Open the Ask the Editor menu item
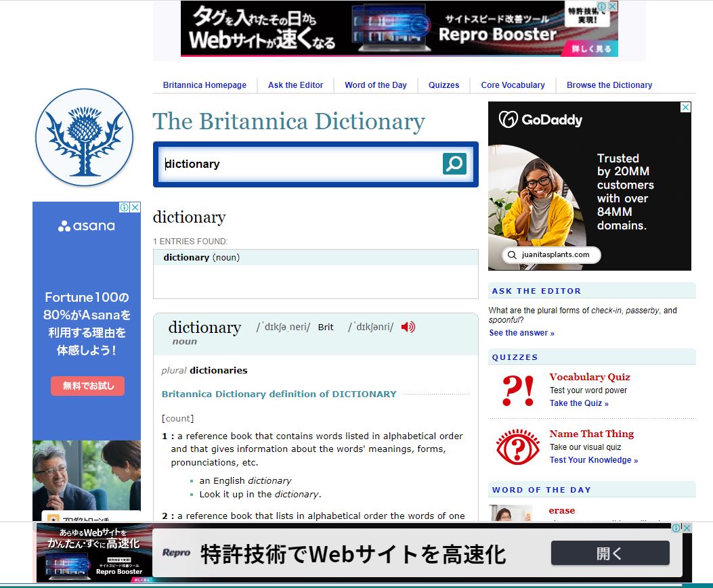The width and height of the screenshot is (713, 588). [x=296, y=85]
